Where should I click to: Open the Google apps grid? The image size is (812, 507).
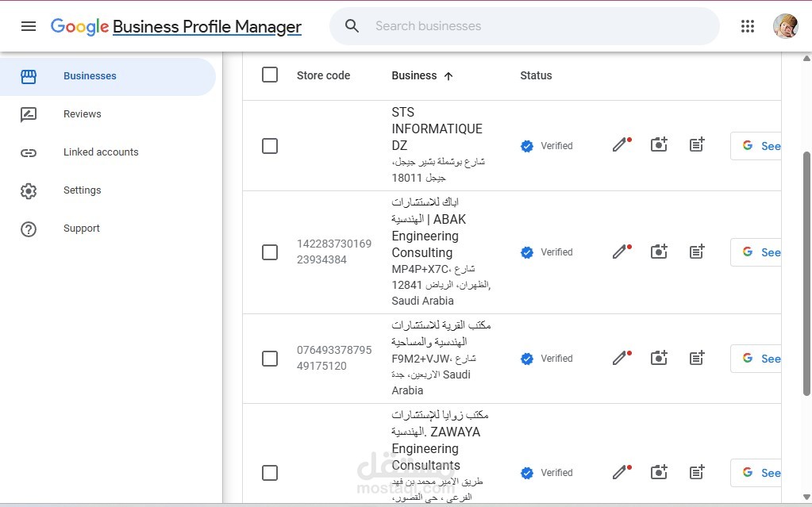pos(747,25)
